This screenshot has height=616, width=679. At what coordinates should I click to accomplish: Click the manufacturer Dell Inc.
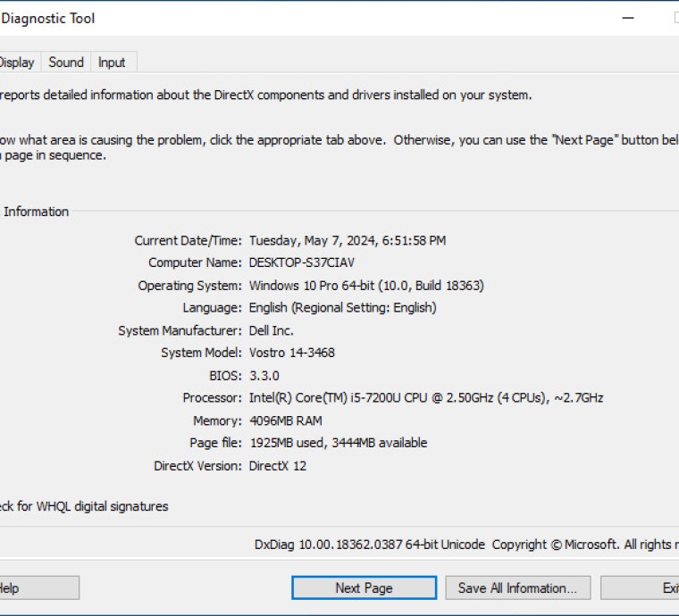271,330
